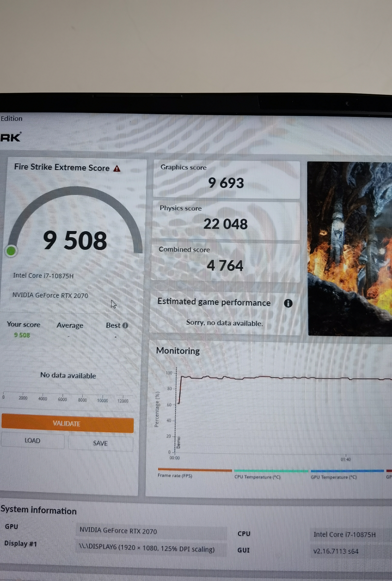Click the System information heading
The width and height of the screenshot is (392, 581).
(x=38, y=510)
